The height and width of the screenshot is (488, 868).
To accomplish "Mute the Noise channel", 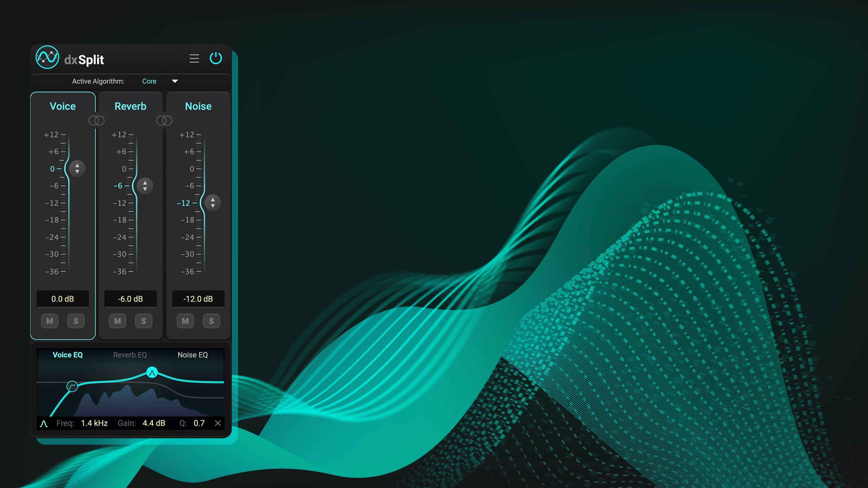I will (185, 321).
